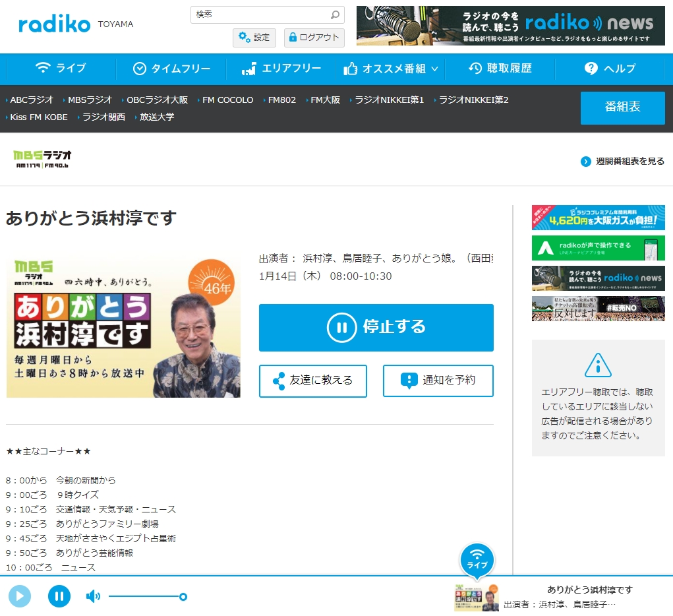The image size is (673, 616).
Task: Open the #転売NO banner
Action: click(x=598, y=309)
